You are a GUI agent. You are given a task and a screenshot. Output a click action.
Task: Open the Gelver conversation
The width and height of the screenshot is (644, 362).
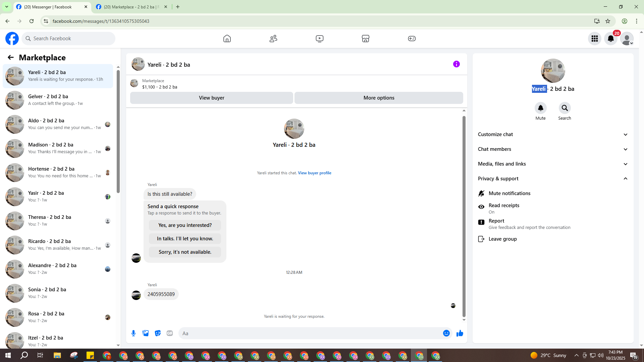(x=58, y=100)
